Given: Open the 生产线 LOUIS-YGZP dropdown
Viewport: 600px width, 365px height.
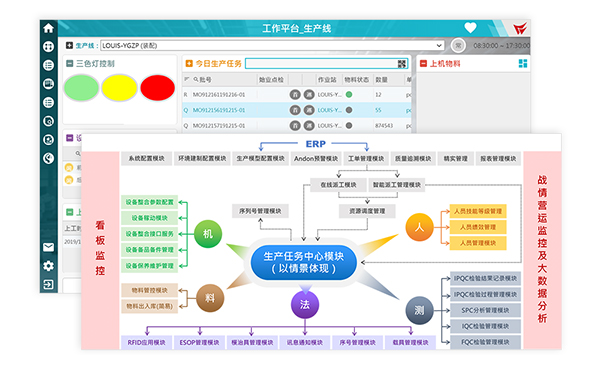Looking at the screenshot, I should [x=272, y=46].
